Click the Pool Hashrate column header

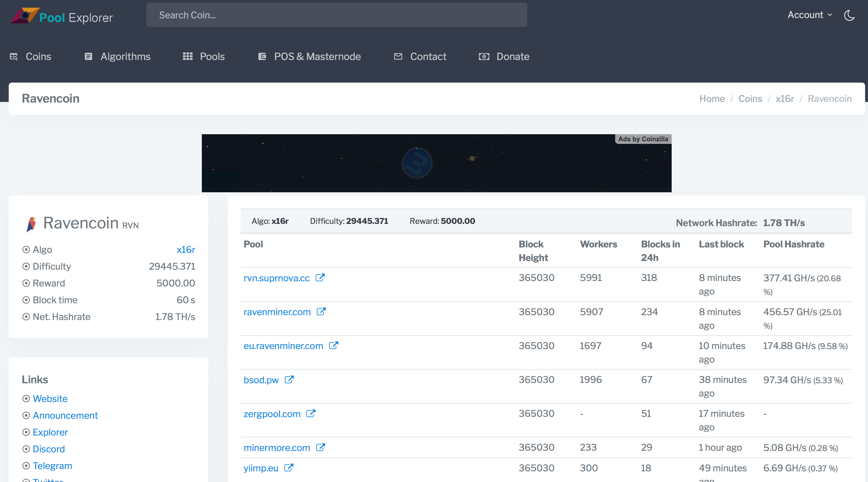793,244
